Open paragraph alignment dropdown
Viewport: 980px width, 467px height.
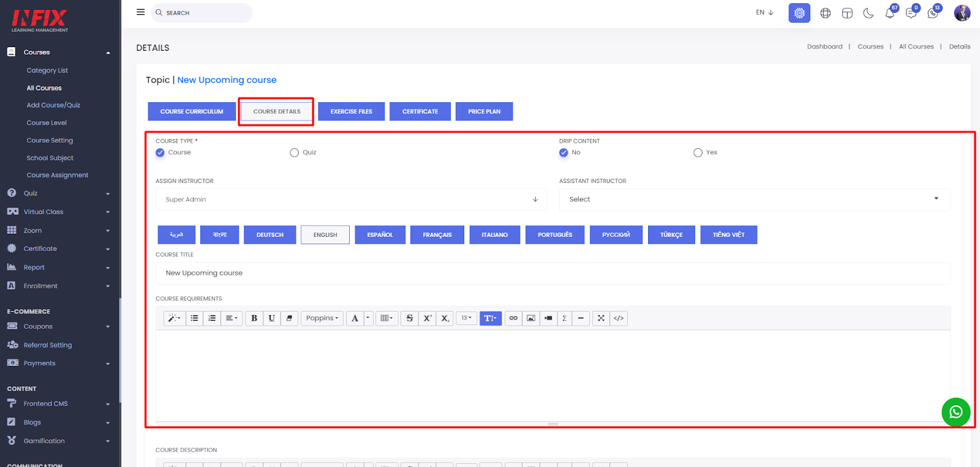(232, 318)
